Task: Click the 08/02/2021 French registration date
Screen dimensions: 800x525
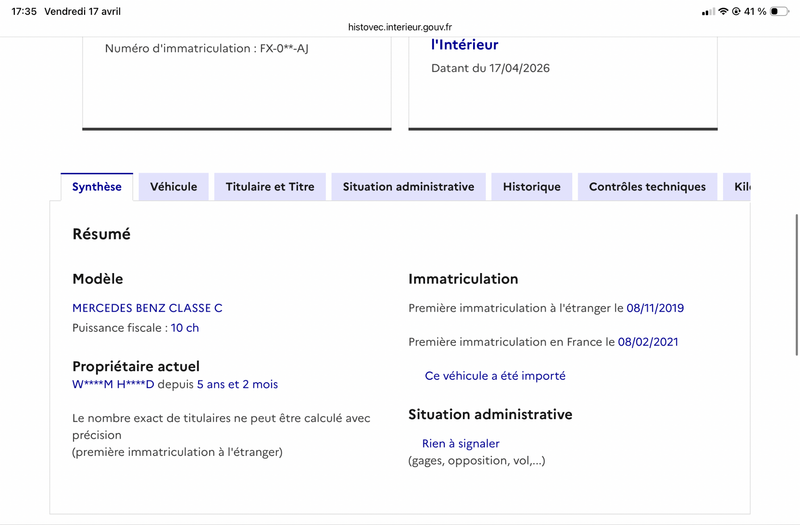Action: [648, 342]
